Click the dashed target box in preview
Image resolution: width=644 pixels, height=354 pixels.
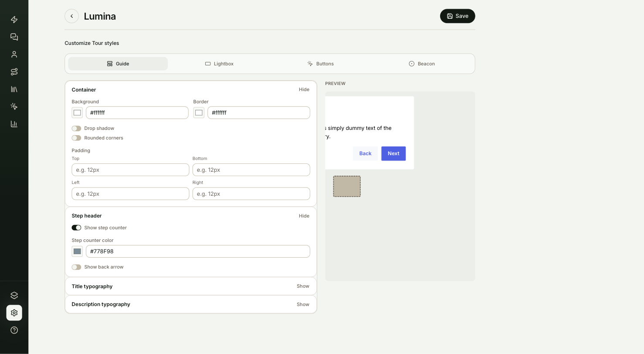[347, 186]
